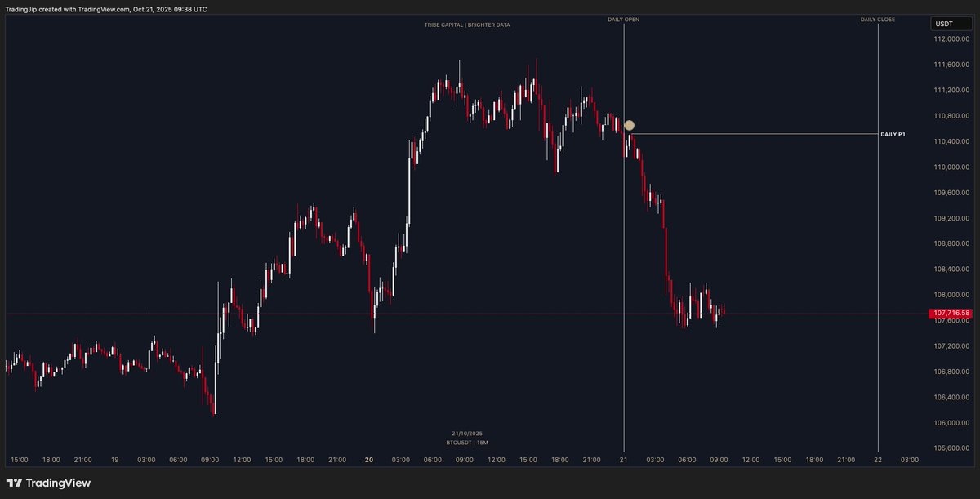The width and height of the screenshot is (980, 499).
Task: Select the beige circle drawing marker on chart
Action: tap(629, 125)
